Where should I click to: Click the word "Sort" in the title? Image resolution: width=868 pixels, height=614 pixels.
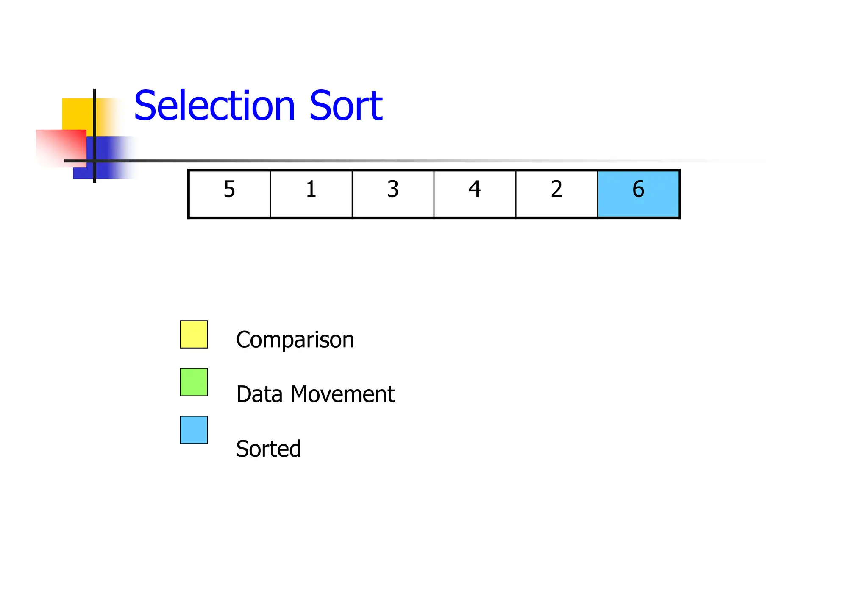(x=346, y=106)
